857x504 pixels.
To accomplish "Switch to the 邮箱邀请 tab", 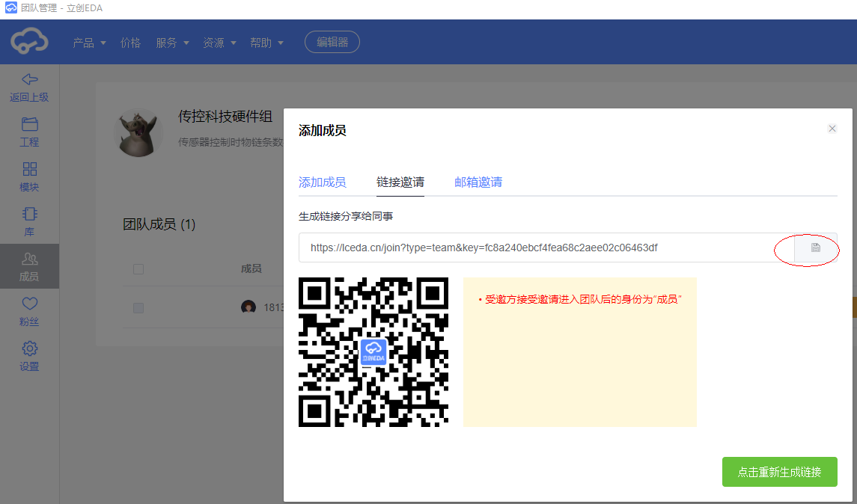I will point(478,182).
